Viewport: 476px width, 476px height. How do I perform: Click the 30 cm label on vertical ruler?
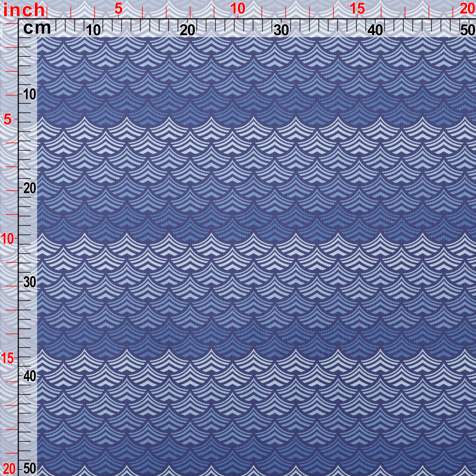29,282
